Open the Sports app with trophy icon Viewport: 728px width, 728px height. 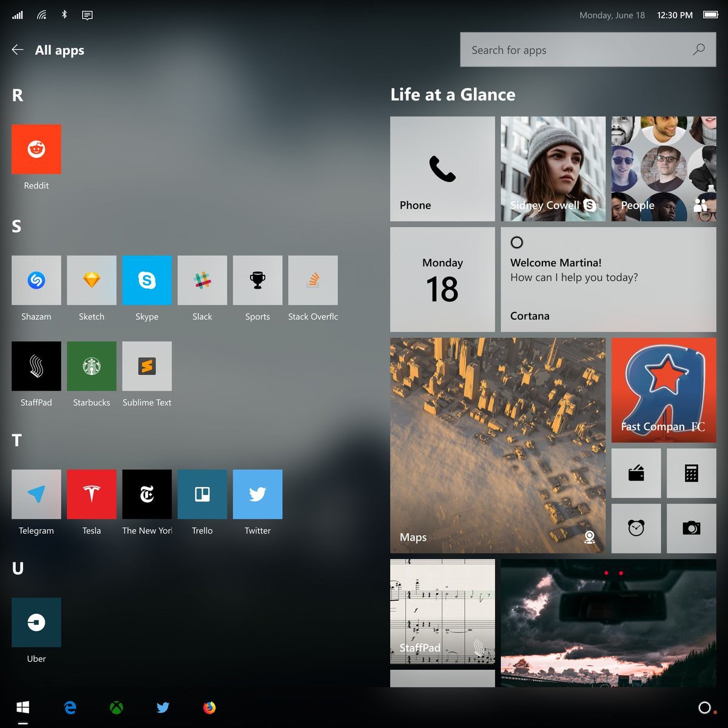click(258, 280)
